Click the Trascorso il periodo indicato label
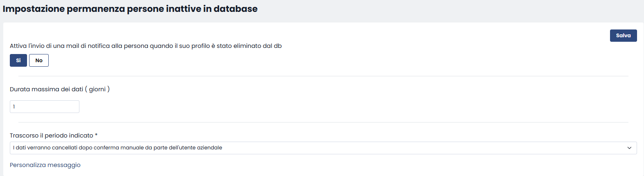The image size is (644, 176). click(x=54, y=135)
